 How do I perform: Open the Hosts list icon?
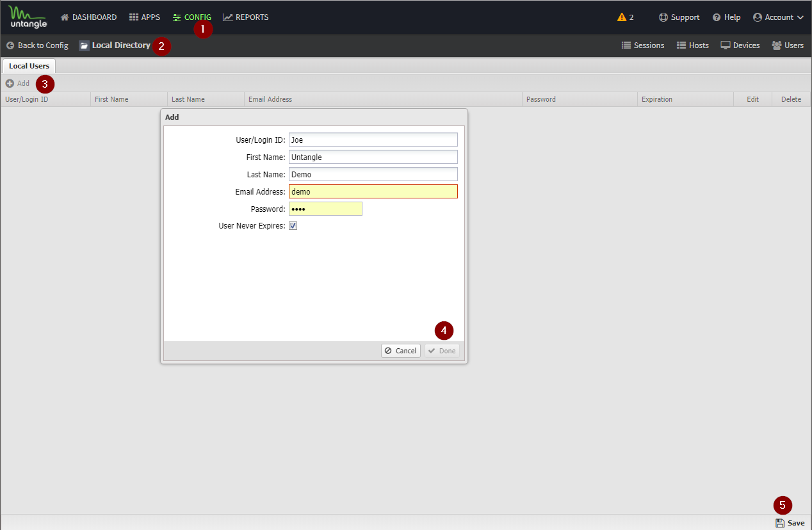tap(681, 45)
